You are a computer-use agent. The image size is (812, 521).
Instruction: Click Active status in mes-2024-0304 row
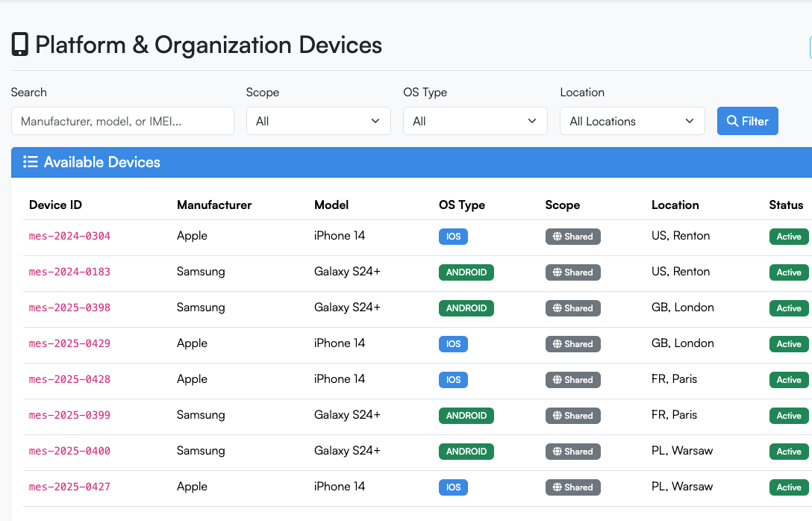click(x=789, y=237)
